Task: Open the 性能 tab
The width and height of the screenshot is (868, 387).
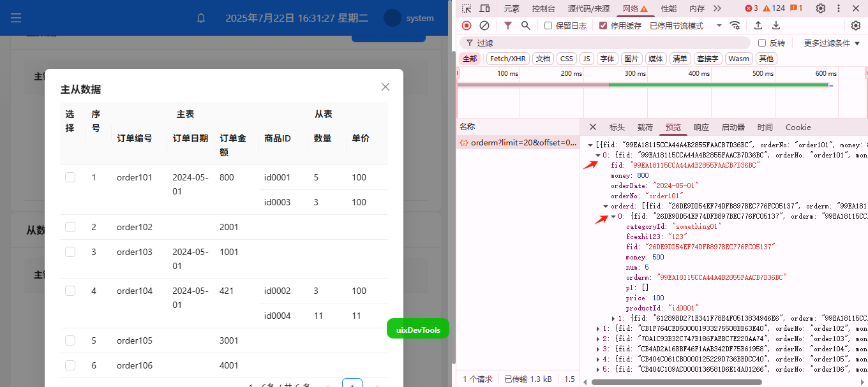Action: pyautogui.click(x=669, y=8)
